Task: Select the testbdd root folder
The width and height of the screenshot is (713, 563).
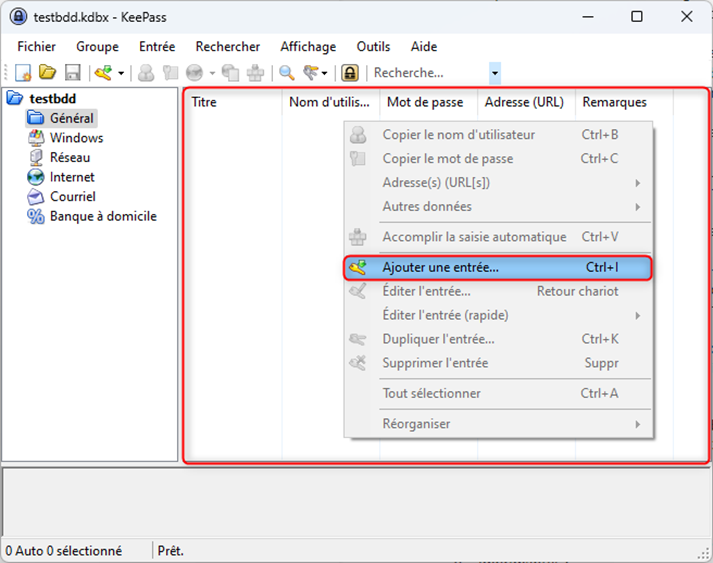Action: click(x=53, y=98)
